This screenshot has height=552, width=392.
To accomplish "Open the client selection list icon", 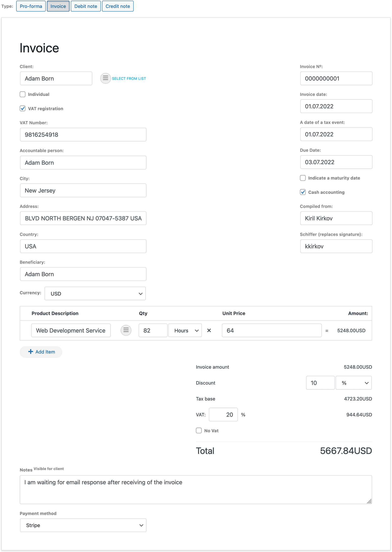I will tap(105, 78).
